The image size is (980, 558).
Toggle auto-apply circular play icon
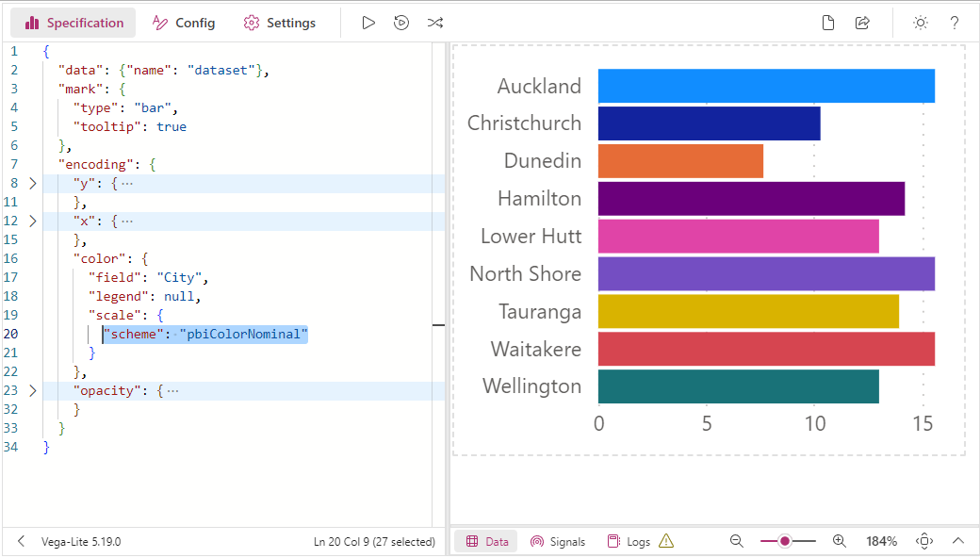tap(401, 24)
